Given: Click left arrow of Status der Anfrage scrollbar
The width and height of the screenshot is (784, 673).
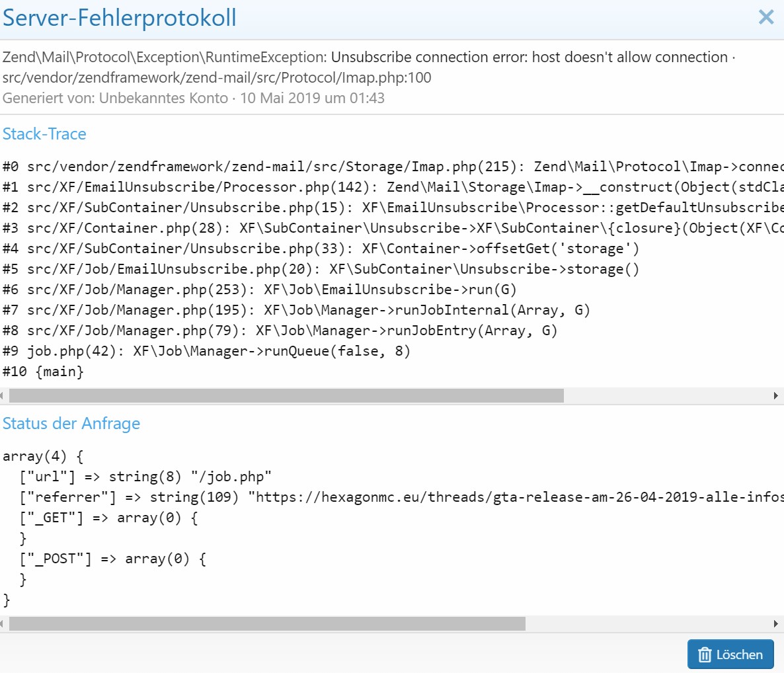Looking at the screenshot, I should click(x=3, y=623).
